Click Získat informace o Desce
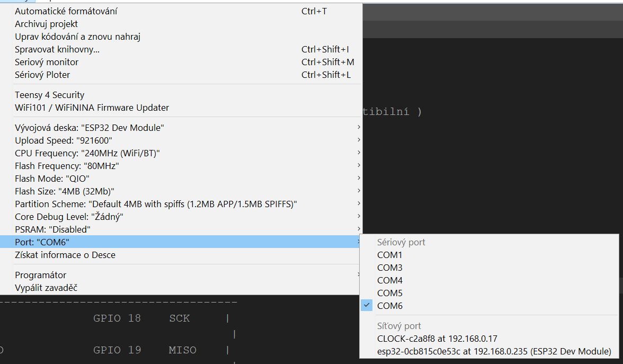 point(65,255)
